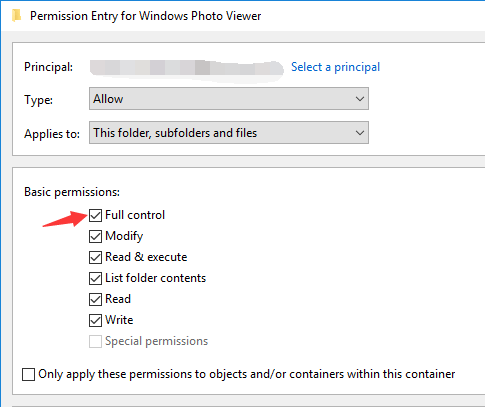Click the blurred principal name field
The width and height of the screenshot is (485, 407).
click(187, 69)
